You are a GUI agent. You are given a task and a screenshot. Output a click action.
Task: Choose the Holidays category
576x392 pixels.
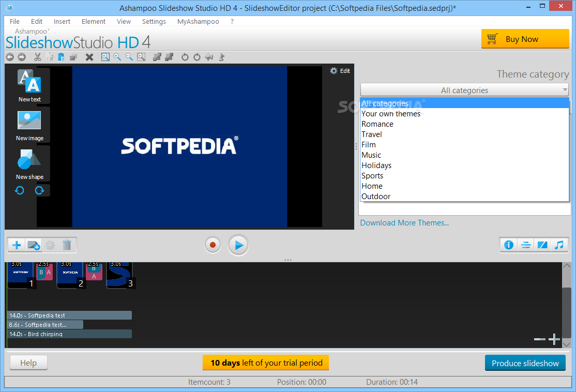(x=464, y=165)
